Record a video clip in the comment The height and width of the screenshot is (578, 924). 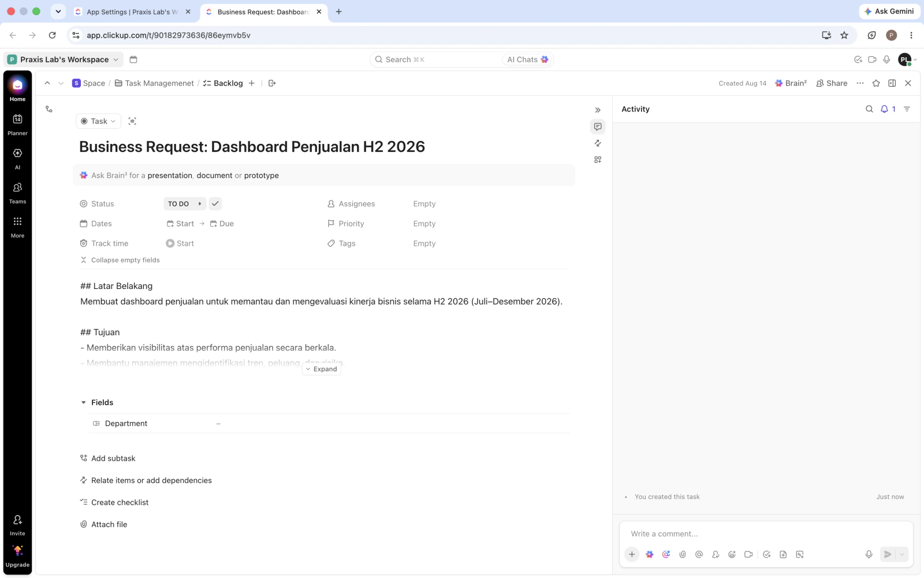pos(748,554)
